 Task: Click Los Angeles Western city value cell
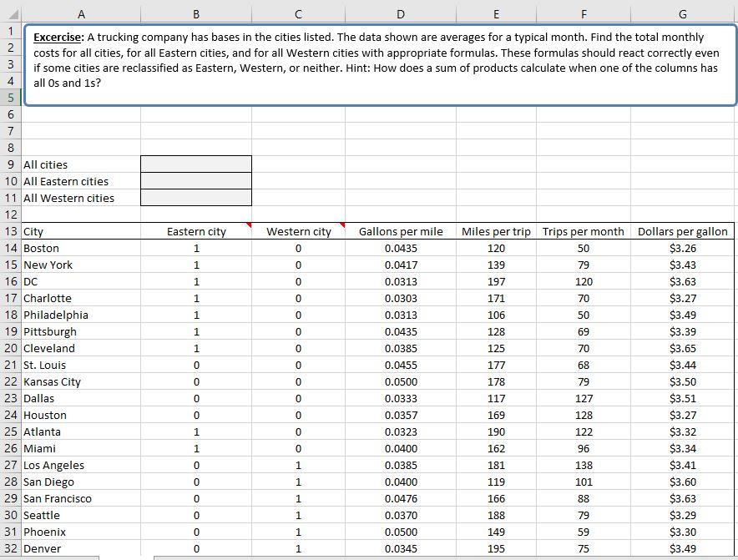pos(298,465)
